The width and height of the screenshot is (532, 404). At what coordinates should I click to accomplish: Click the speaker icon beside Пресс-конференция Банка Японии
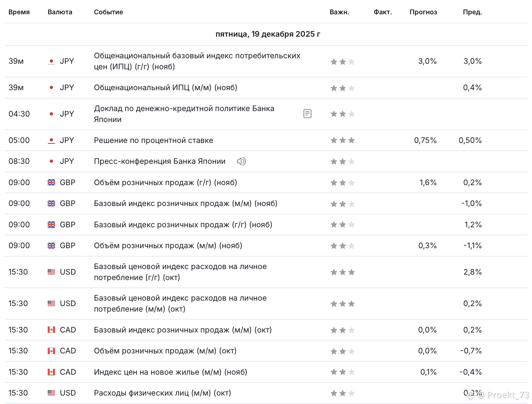point(241,161)
